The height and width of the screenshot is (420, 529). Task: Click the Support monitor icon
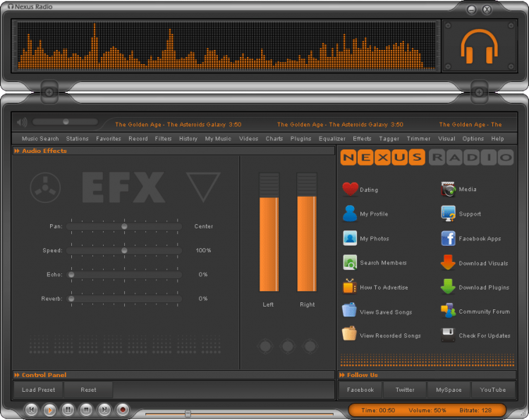[449, 214]
